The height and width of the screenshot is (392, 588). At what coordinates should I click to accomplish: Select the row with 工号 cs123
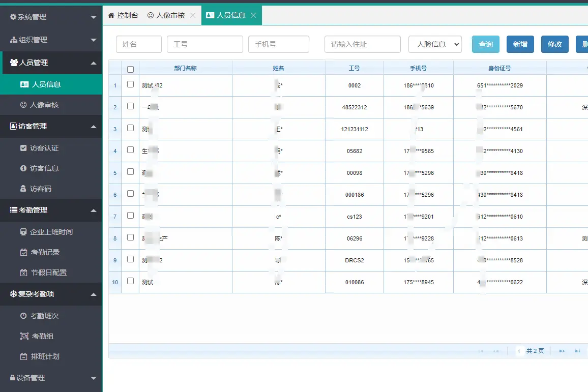click(131, 216)
